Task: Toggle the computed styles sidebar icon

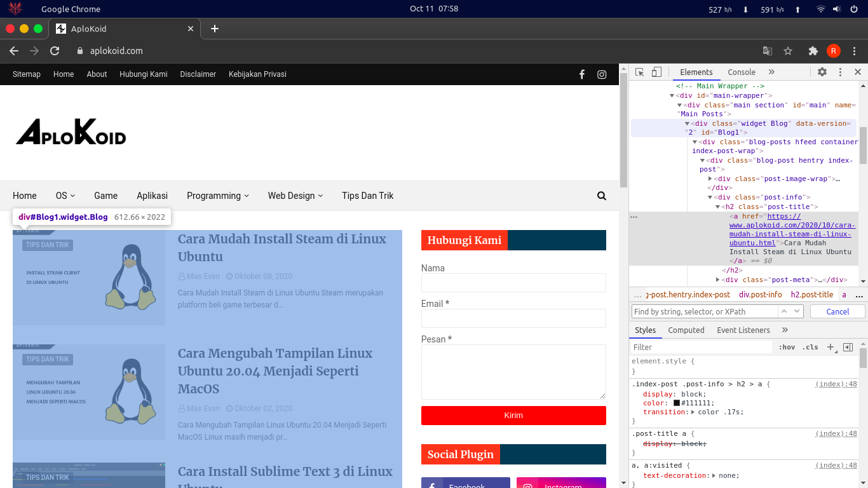Action: tap(848, 348)
